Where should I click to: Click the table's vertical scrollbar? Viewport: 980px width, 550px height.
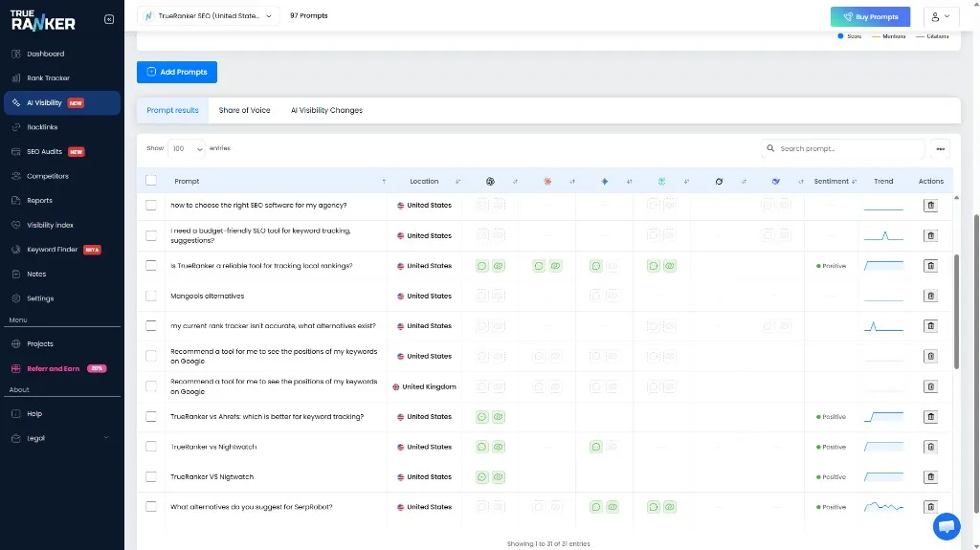pos(956,311)
